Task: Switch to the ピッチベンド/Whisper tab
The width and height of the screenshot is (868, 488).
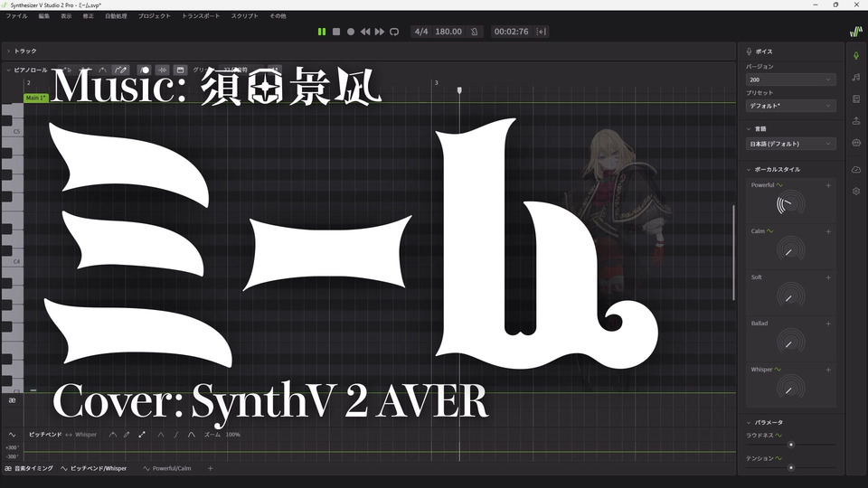Action: pyautogui.click(x=93, y=468)
